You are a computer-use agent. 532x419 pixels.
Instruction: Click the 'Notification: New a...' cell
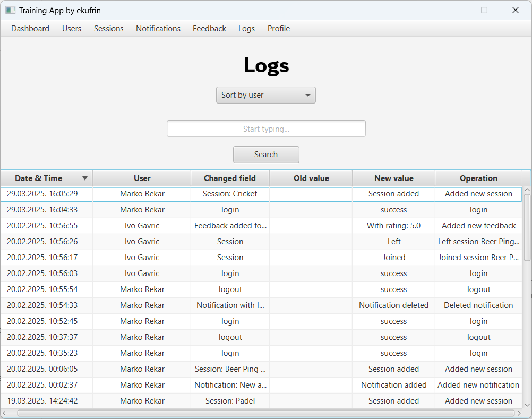(x=230, y=385)
